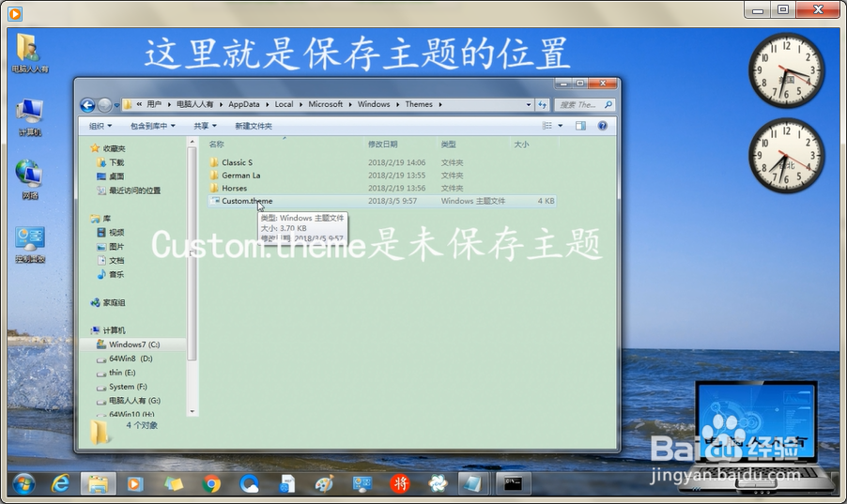This screenshot has width=847, height=504.
Task: Select 电脑人人有 desktop folder icon
Action: [29, 53]
